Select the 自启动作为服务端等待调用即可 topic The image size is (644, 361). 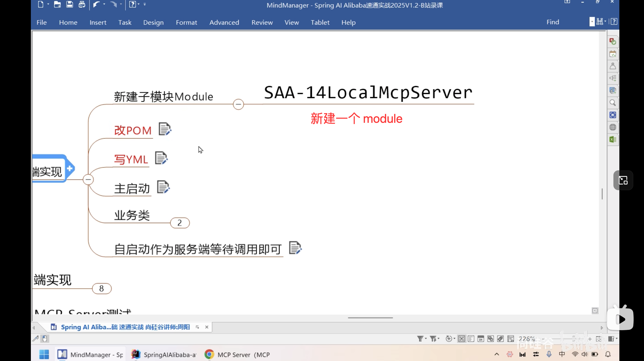point(198,249)
